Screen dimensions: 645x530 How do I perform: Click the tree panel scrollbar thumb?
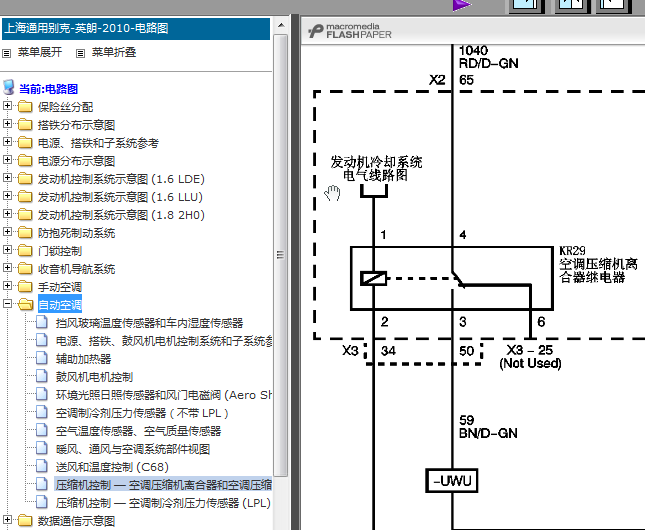click(x=281, y=255)
